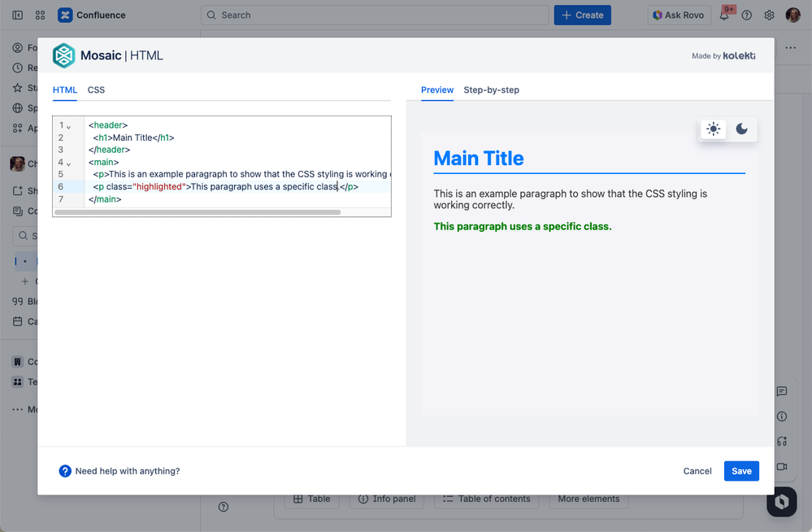Click the editor help circle icon at bottom
The width and height of the screenshot is (812, 532).
[224, 507]
